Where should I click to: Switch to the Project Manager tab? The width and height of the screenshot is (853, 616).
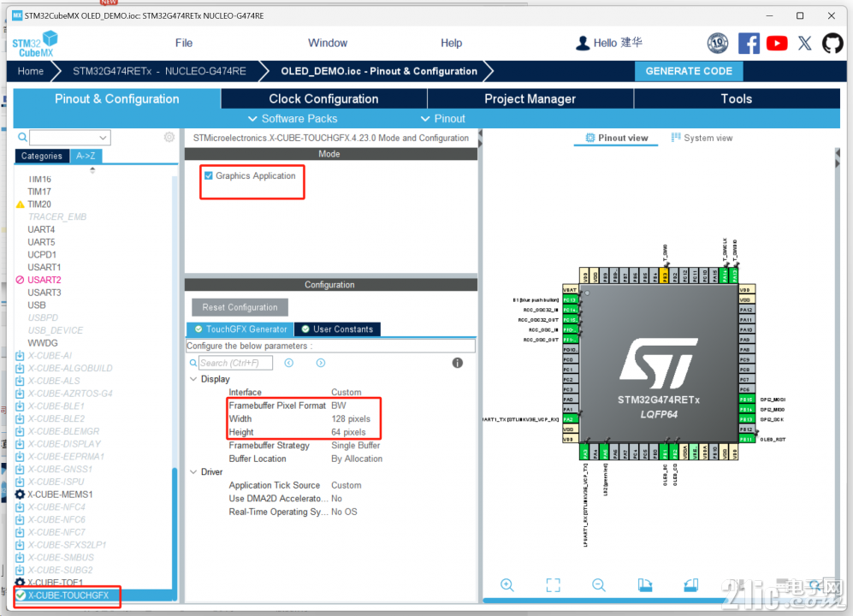[x=530, y=99]
